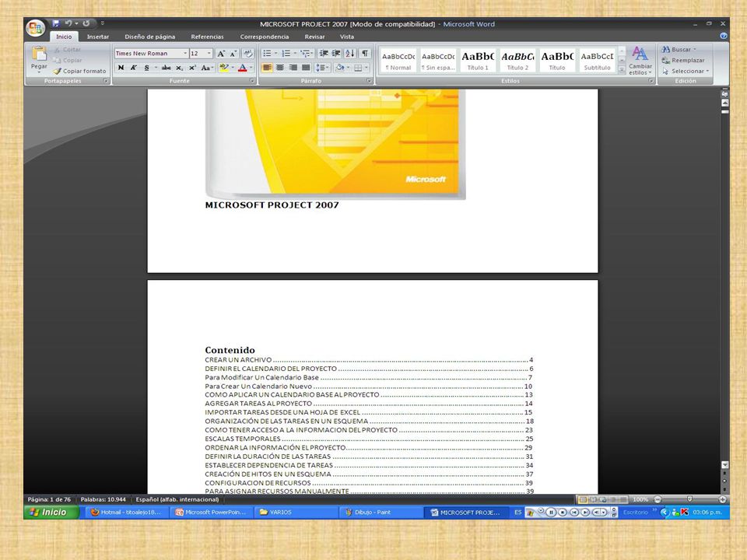
Task: Open the font size dropdown
Action: [x=209, y=54]
